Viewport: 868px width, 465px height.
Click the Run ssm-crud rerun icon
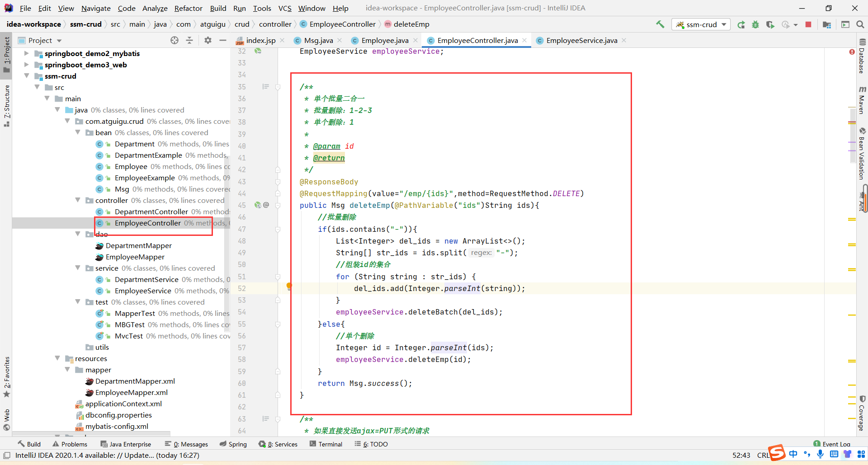coord(741,24)
